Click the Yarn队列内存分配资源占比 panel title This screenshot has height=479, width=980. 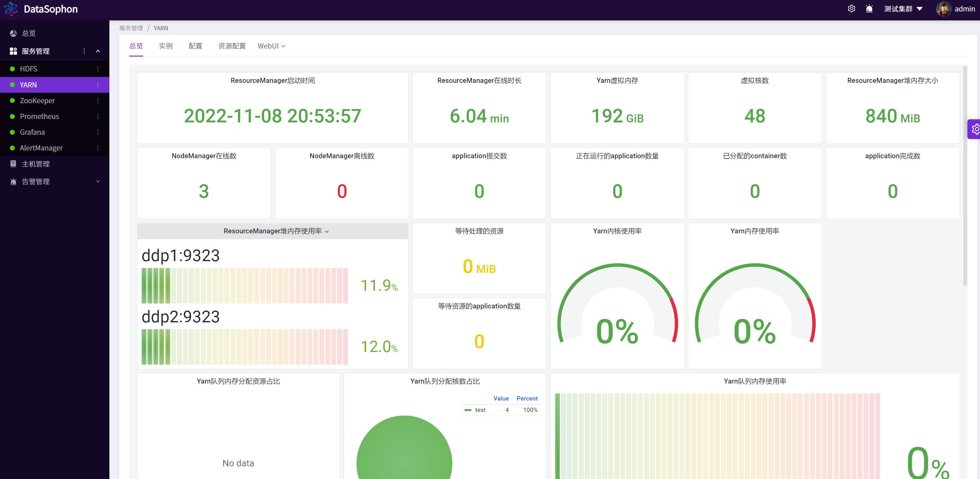238,381
